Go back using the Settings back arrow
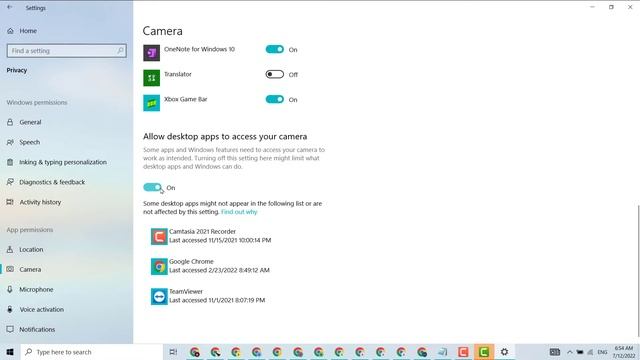This screenshot has height=360, width=640. [x=9, y=7]
